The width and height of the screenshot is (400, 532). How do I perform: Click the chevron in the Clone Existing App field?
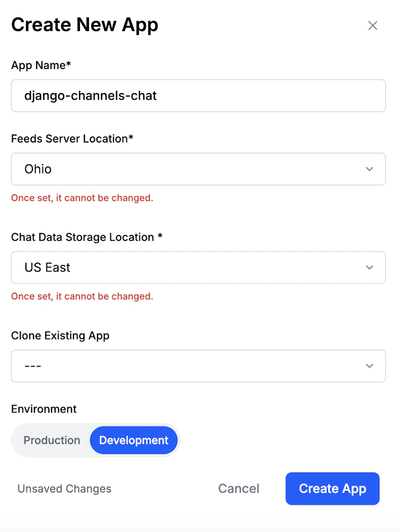[x=369, y=366]
